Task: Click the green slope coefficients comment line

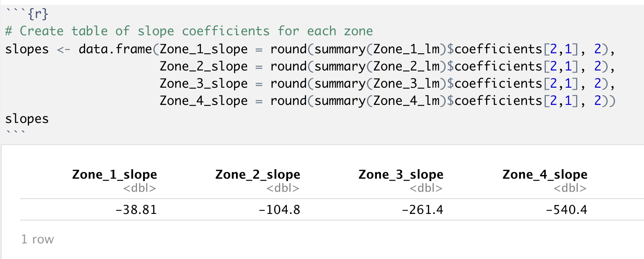Action: point(189,31)
